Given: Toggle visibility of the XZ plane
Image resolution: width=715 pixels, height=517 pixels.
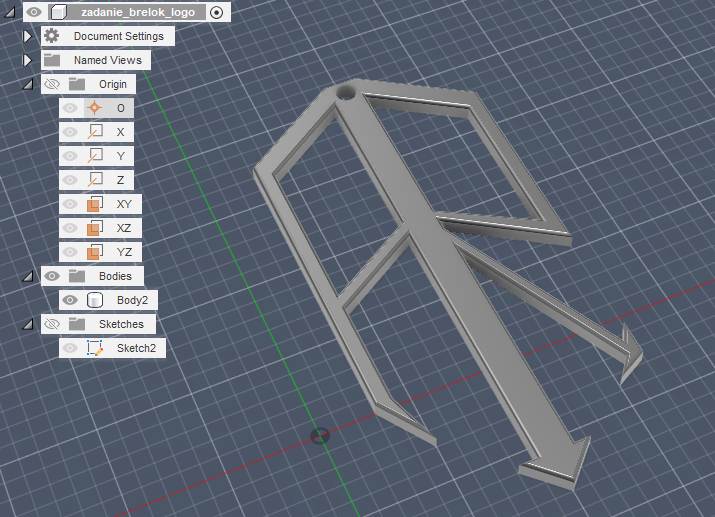Looking at the screenshot, I should coord(70,228).
